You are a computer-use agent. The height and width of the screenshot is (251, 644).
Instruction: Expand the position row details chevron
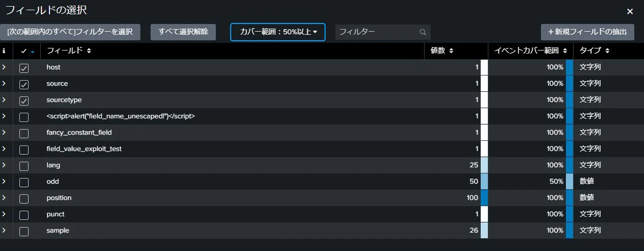point(4,197)
